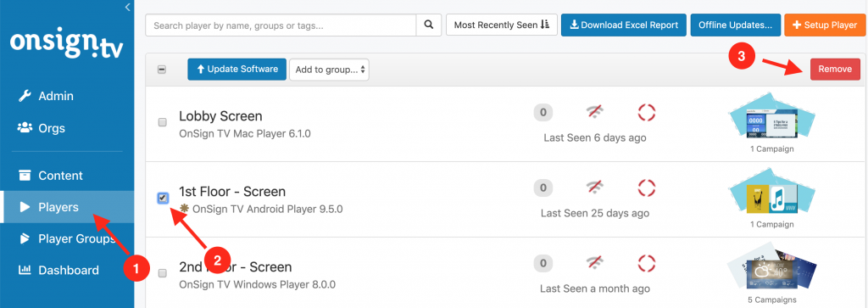868x308 pixels.
Task: Uncheck the 1st Floor - Screen checkbox
Action: click(163, 197)
